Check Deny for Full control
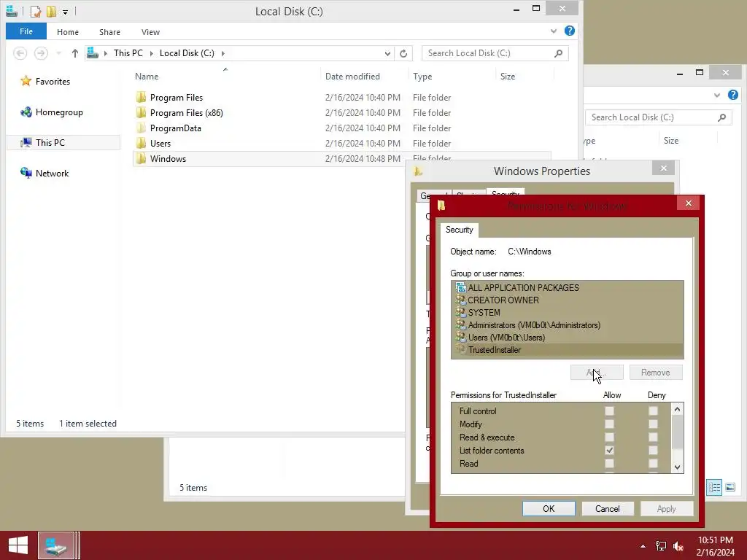 pos(653,411)
